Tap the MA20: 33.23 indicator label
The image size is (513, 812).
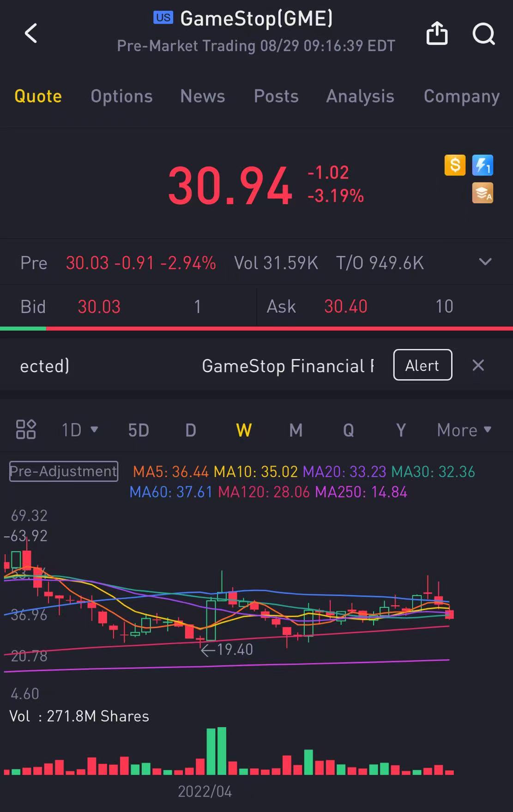point(344,472)
